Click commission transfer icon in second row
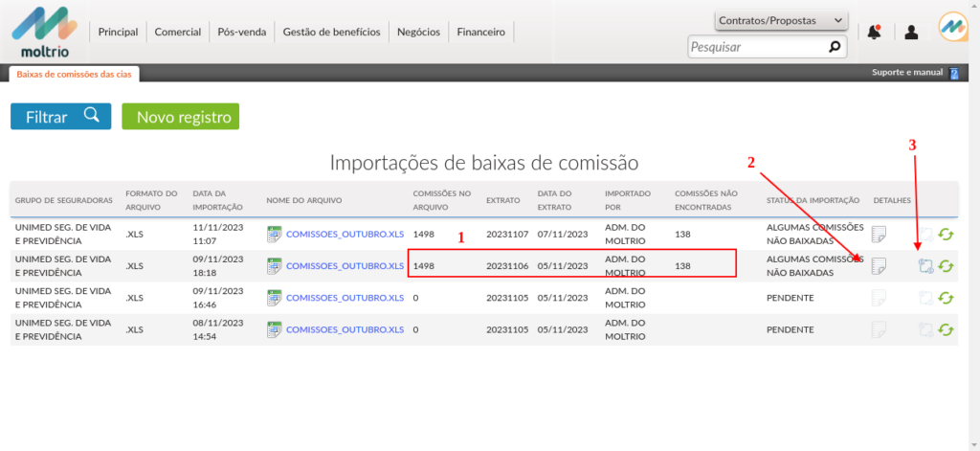The width and height of the screenshot is (980, 451). tap(925, 266)
